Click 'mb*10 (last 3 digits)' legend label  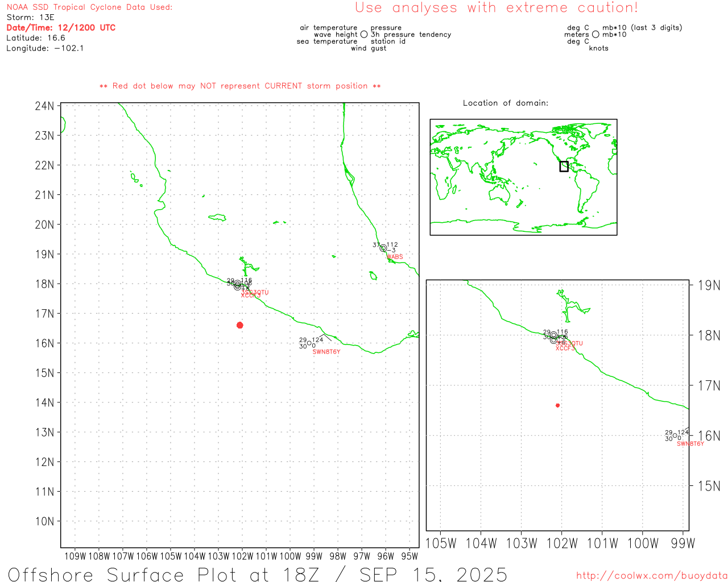642,28
